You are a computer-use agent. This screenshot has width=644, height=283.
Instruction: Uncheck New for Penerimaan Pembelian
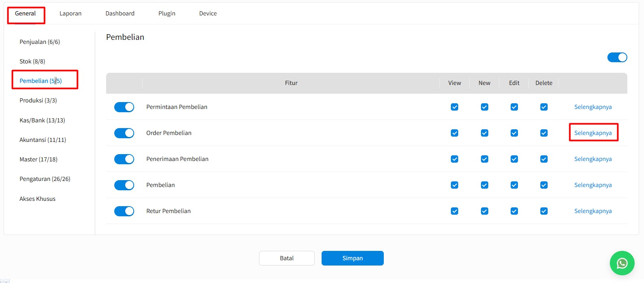484,159
